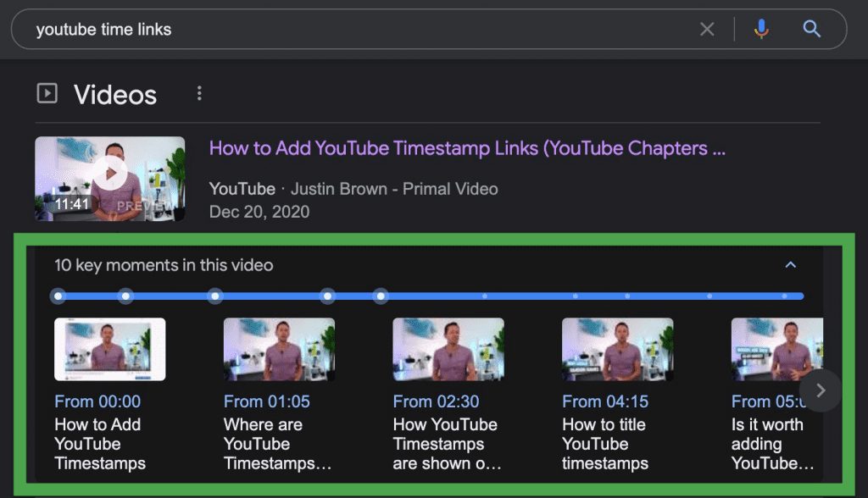Open thumbnail for From 00:00 moment
868x498 pixels.
point(109,349)
